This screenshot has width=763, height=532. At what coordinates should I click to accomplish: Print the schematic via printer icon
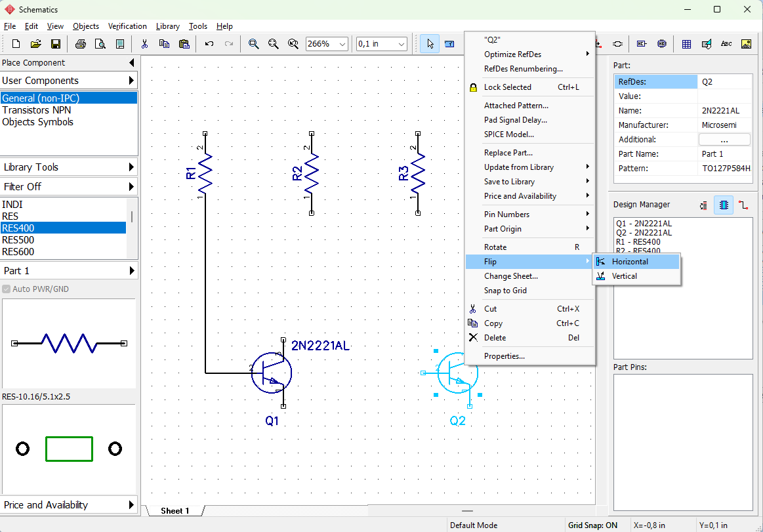click(81, 44)
